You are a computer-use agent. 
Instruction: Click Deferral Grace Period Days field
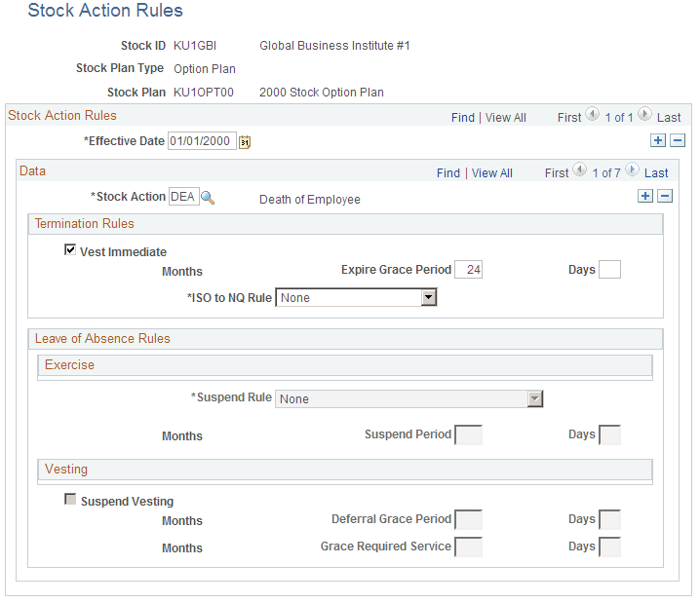609,519
